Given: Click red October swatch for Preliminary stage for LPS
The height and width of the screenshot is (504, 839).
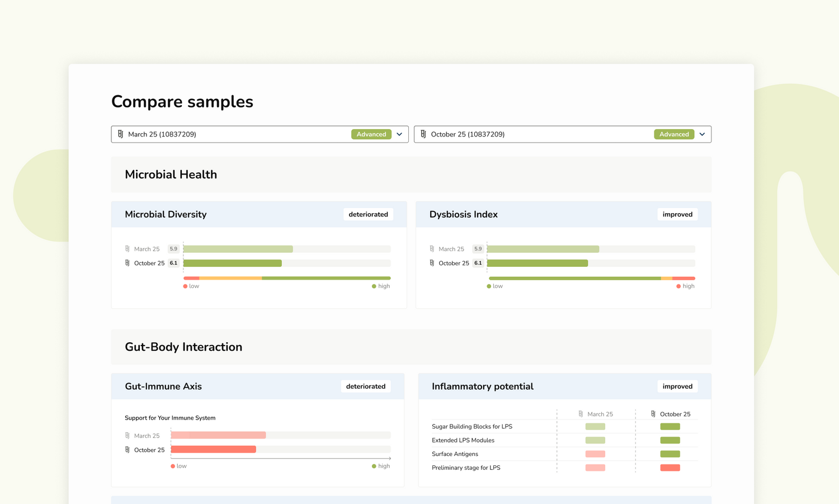Looking at the screenshot, I should click(670, 468).
